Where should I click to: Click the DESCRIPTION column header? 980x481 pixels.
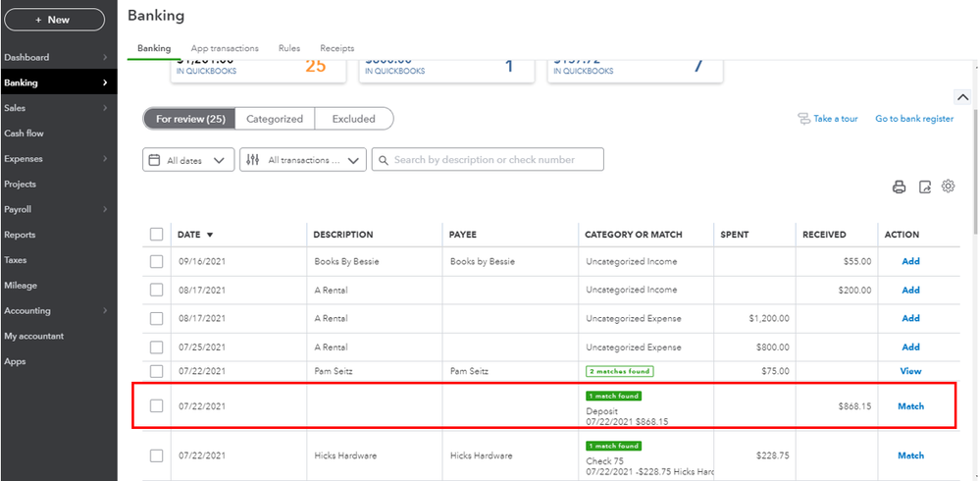(x=343, y=235)
